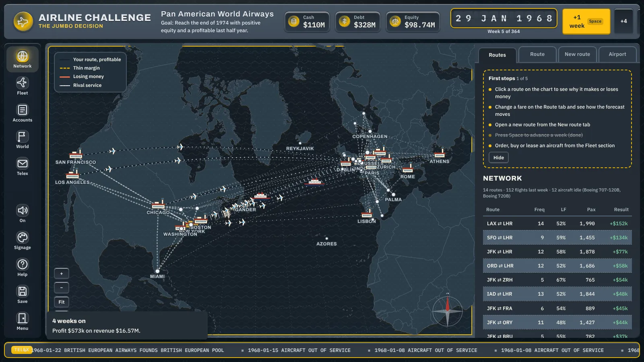This screenshot has height=362, width=644.
Task: Open the Network section in sidebar
Action: coord(23,59)
